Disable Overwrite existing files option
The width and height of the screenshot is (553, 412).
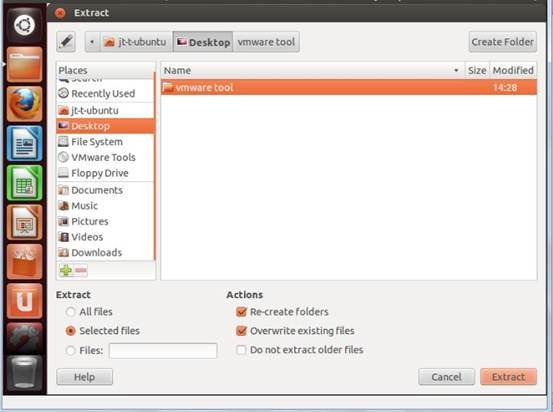click(x=242, y=331)
